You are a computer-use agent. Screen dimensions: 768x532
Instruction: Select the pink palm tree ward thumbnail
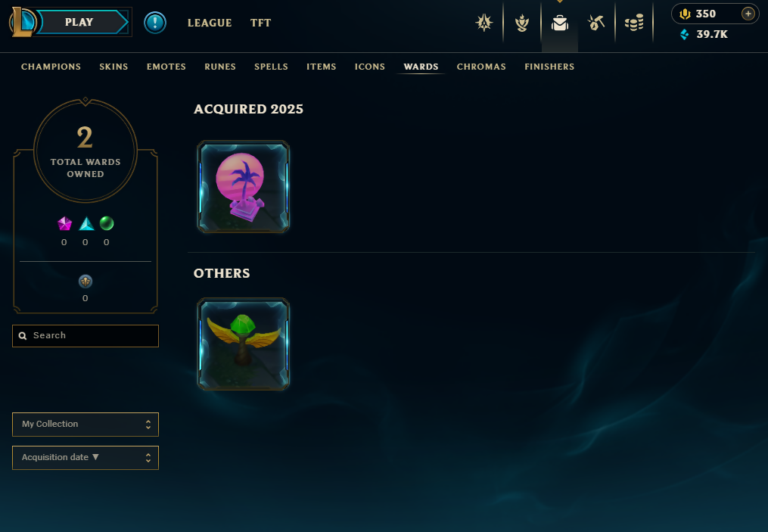(244, 187)
